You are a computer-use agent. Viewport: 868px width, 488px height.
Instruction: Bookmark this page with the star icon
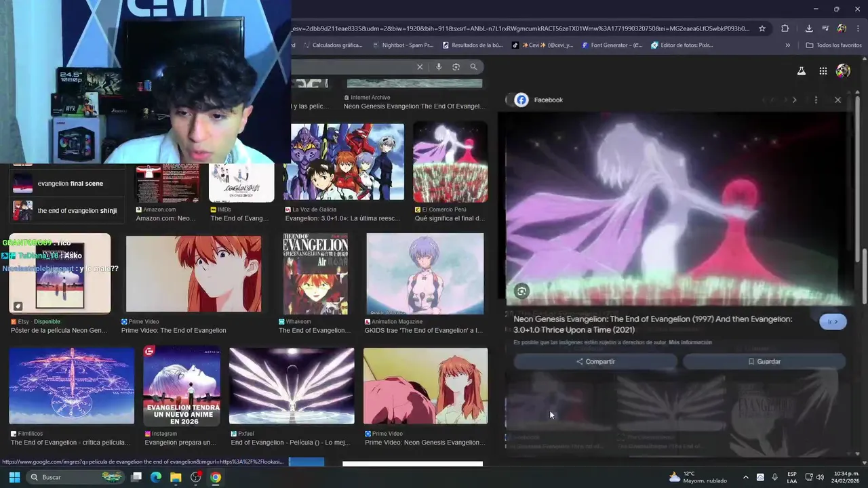tap(762, 28)
